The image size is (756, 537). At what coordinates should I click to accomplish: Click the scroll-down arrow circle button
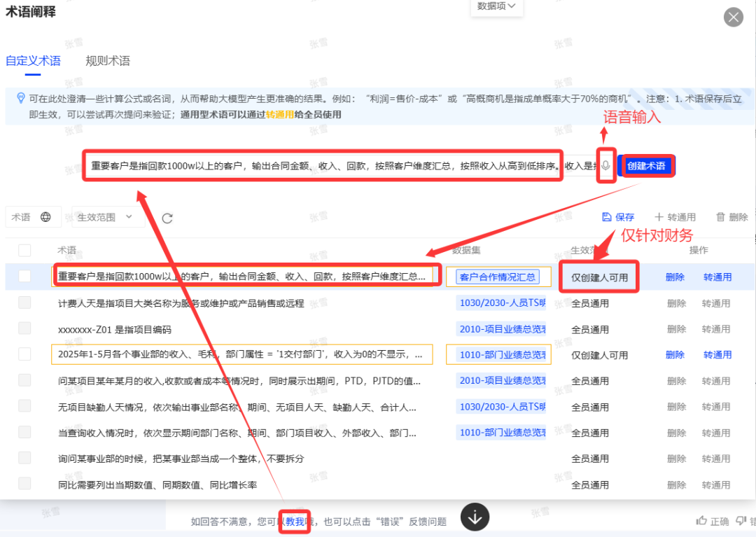[475, 517]
